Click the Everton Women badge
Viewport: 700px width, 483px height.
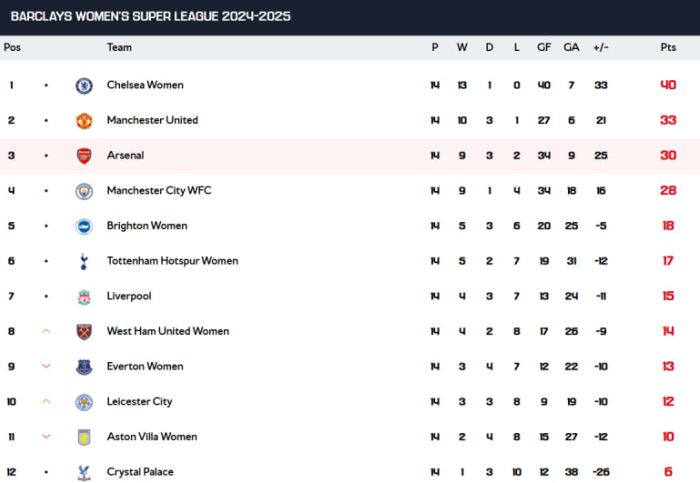[84, 367]
